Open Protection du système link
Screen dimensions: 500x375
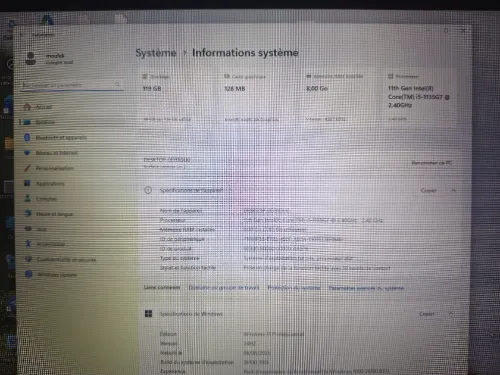click(x=294, y=288)
